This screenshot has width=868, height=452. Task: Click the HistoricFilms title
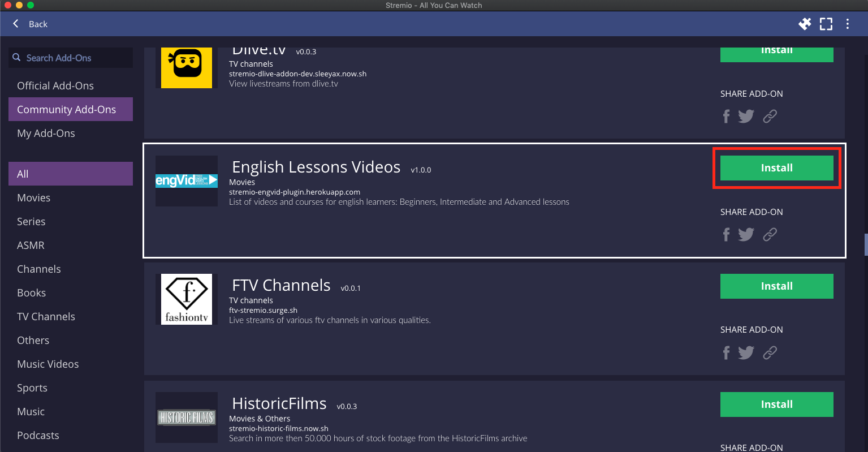(279, 403)
